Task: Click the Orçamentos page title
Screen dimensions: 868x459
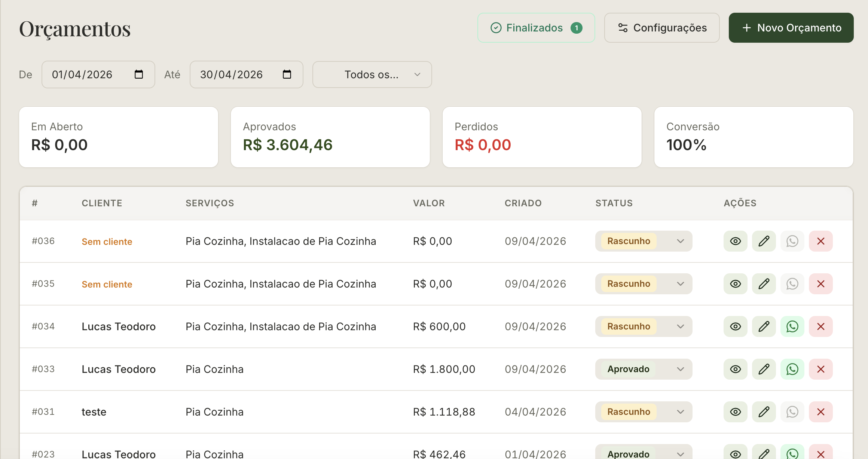Action: 75,29
